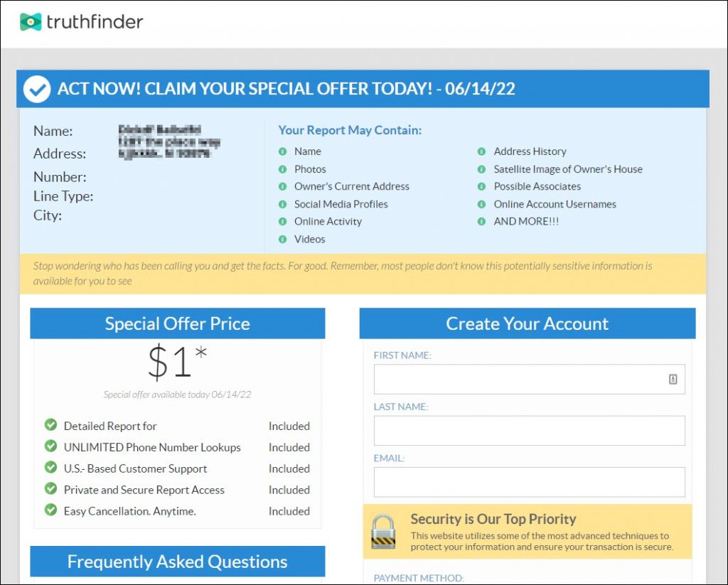Click the Your Report May Contain heading
Viewport: 728px width, 585px height.
[x=350, y=130]
